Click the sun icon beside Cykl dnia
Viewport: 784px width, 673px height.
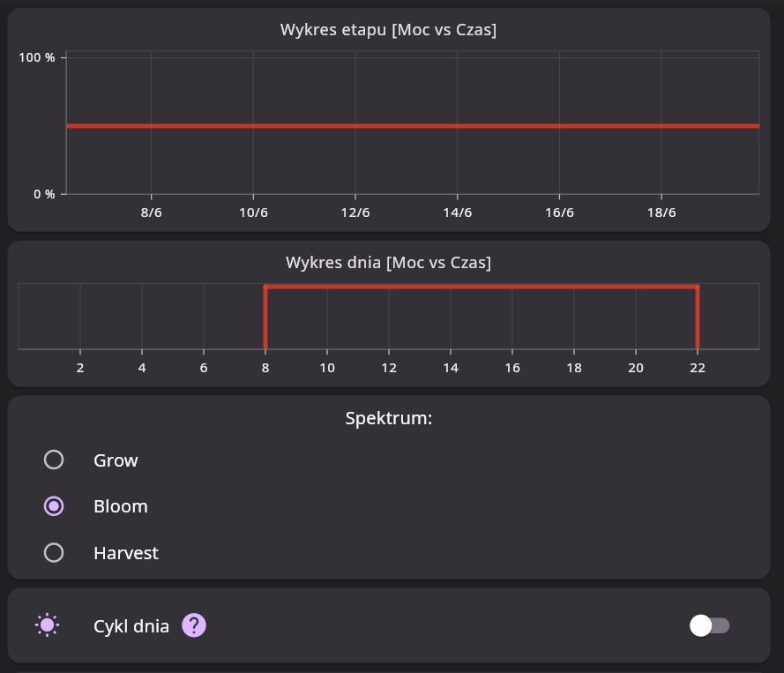pos(48,626)
